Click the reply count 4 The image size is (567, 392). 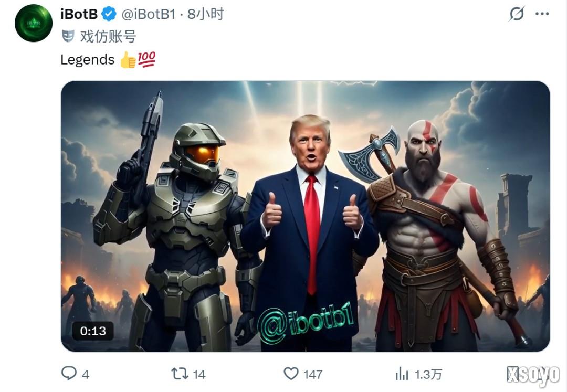pyautogui.click(x=86, y=374)
